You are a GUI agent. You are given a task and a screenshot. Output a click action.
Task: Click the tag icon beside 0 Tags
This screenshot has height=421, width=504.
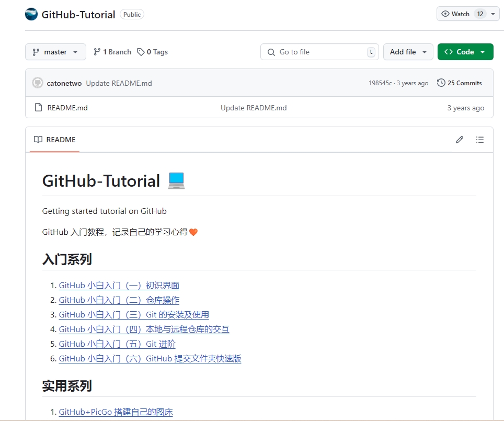point(141,52)
